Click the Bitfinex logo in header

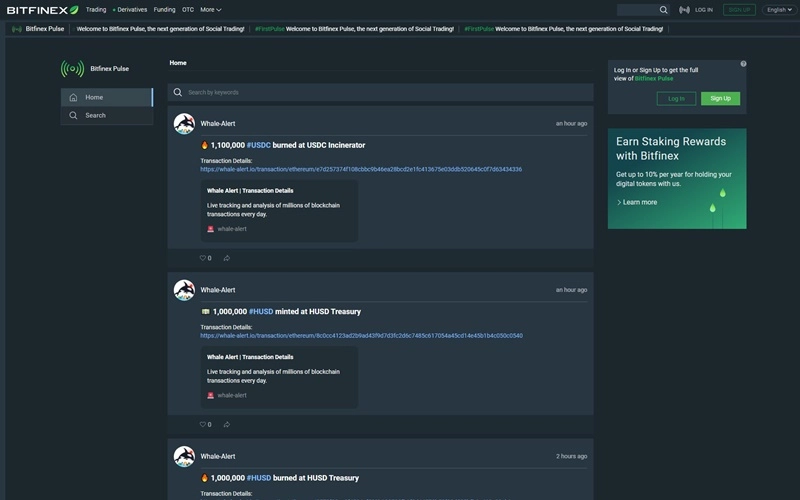point(42,10)
